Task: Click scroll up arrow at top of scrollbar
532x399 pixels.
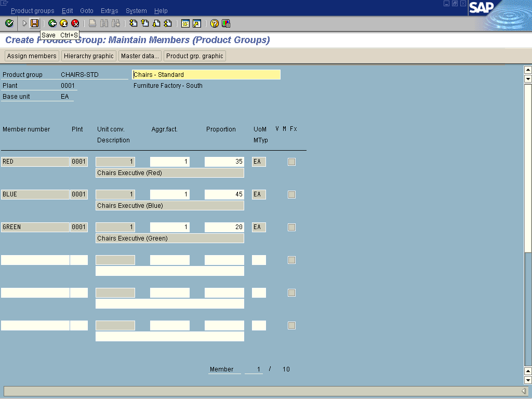Action: point(528,70)
